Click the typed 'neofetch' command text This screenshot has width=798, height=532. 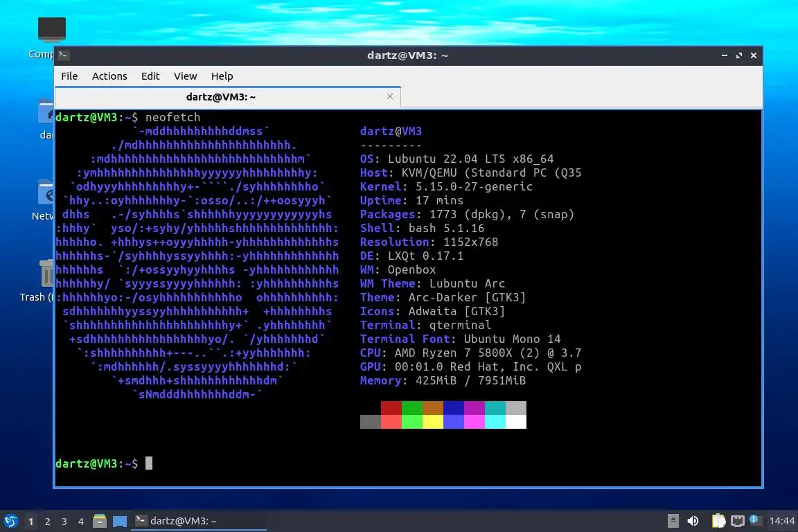[173, 117]
